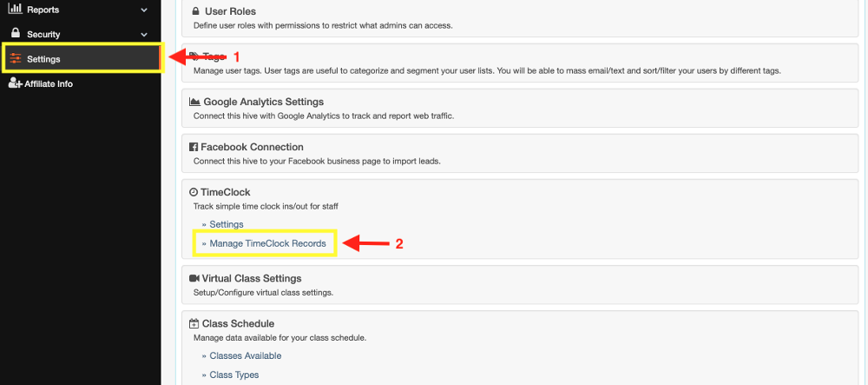The height and width of the screenshot is (385, 868).
Task: Open the TimeClock Settings link
Action: coord(227,224)
